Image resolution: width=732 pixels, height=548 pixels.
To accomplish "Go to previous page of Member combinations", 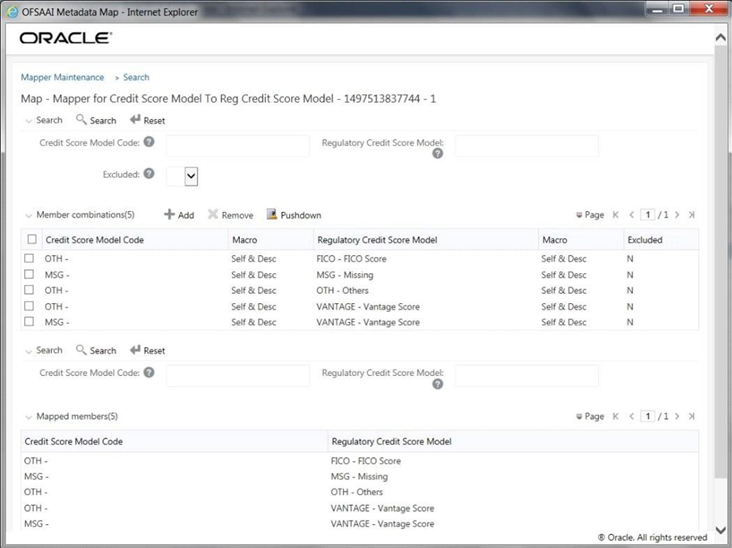I will pos(632,215).
